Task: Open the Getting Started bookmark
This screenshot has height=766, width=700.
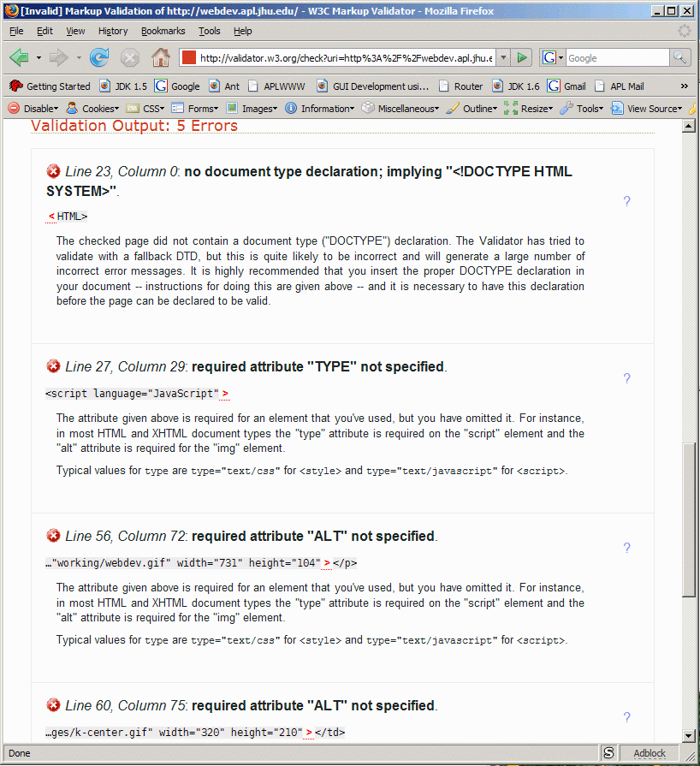Action: [50, 86]
